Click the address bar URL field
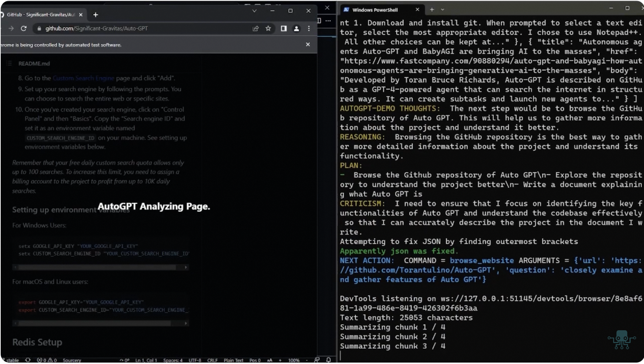Viewport: 644px width, 364px height. (142, 28)
